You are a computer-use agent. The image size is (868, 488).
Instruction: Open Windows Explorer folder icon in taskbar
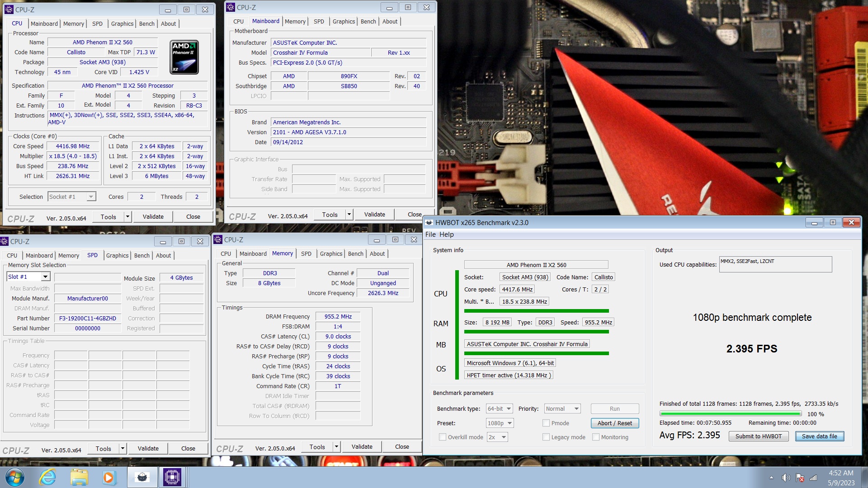point(79,477)
